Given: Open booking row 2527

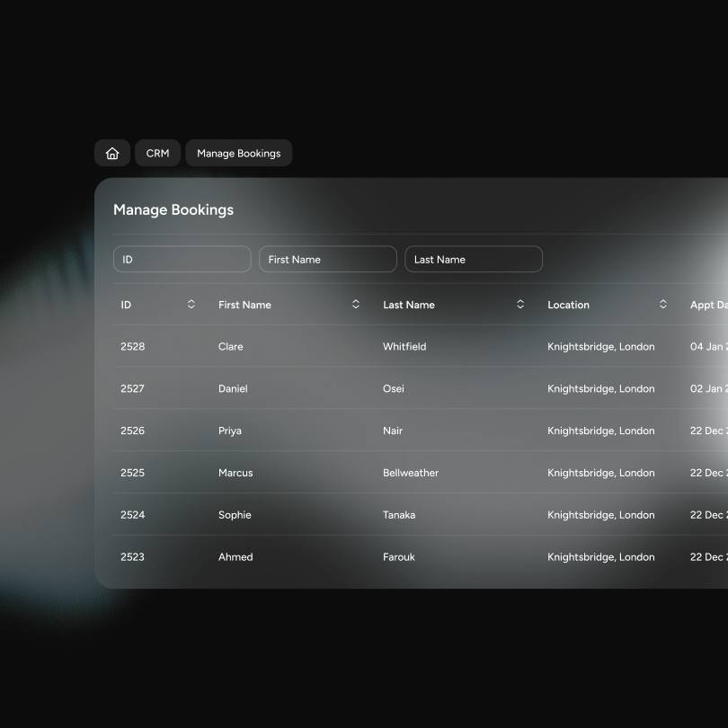Looking at the screenshot, I should point(421,388).
